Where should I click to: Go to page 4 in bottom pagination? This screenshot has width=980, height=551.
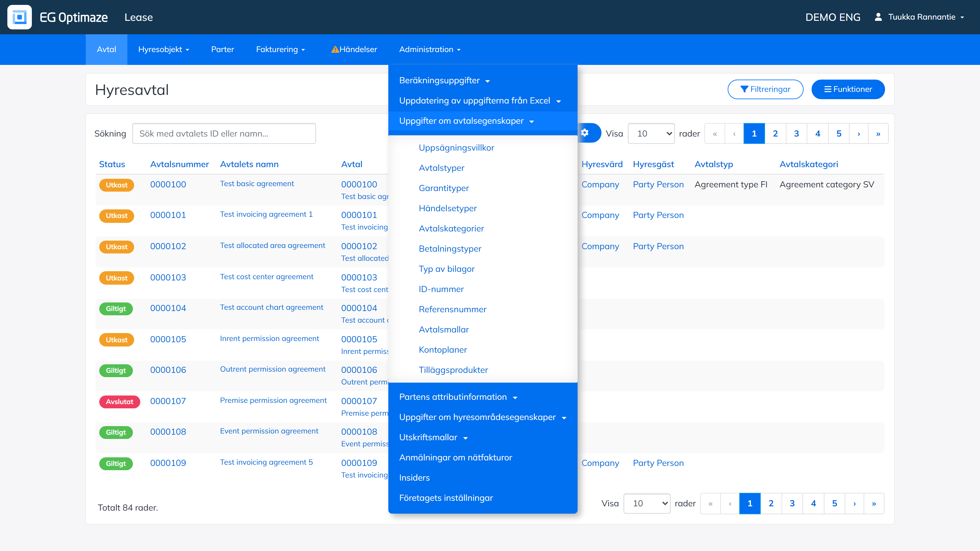pyautogui.click(x=813, y=504)
